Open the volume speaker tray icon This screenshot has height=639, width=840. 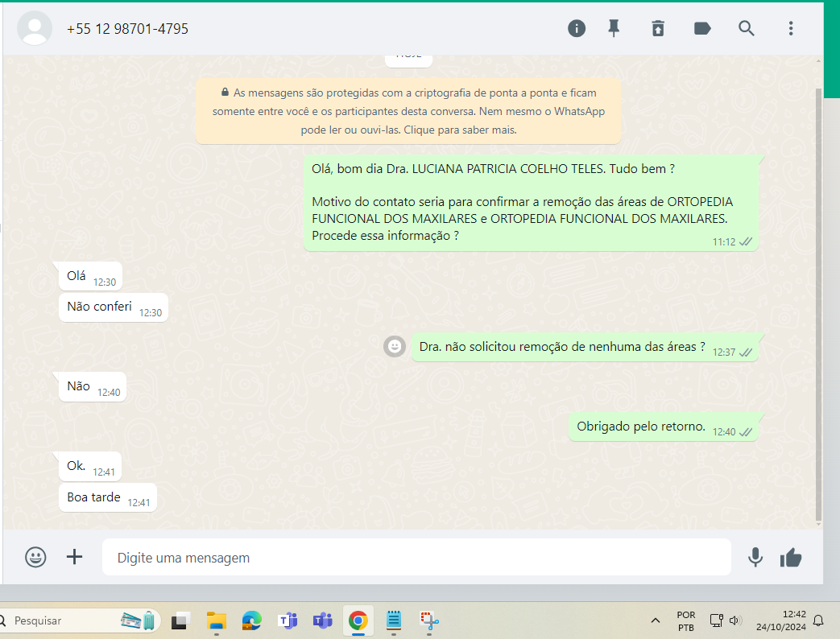pyautogui.click(x=735, y=620)
